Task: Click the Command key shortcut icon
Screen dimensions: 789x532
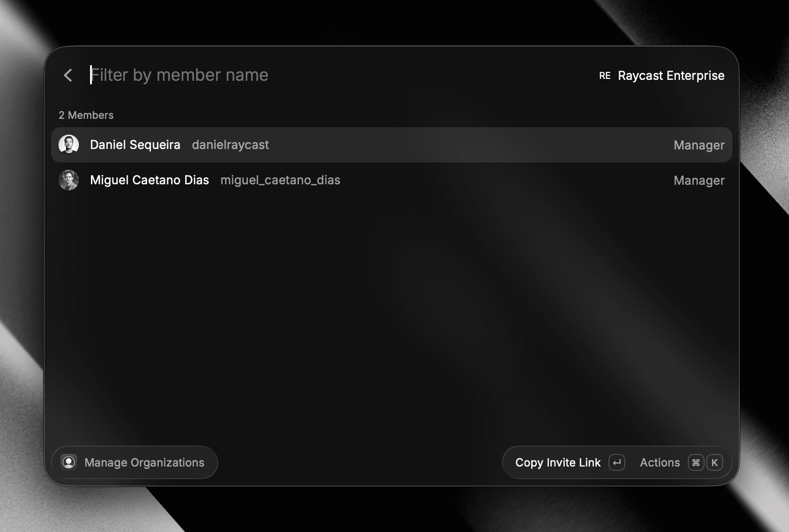Action: [x=696, y=463]
